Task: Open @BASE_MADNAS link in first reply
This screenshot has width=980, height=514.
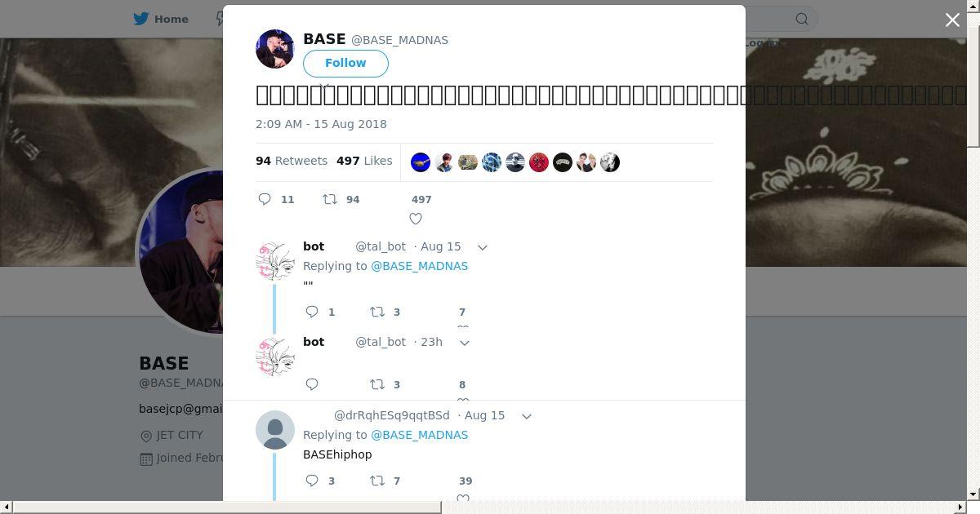Action: [420, 266]
